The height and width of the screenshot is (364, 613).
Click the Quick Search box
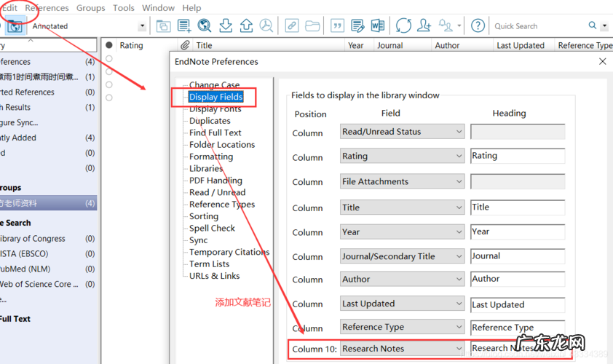point(539,26)
